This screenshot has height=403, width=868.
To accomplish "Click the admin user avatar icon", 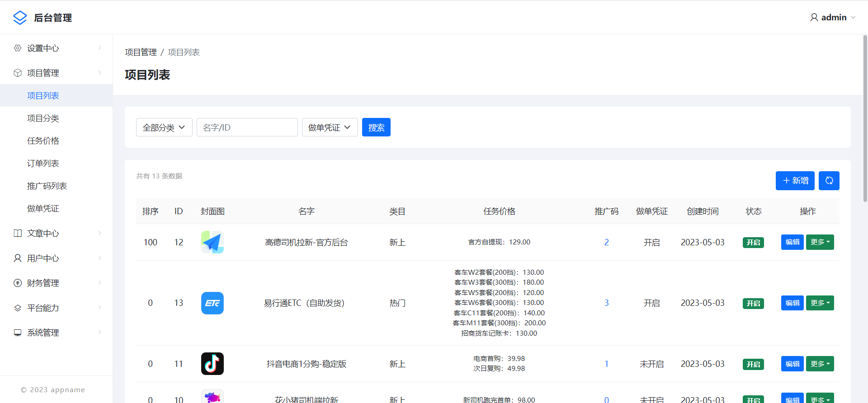I will point(814,18).
